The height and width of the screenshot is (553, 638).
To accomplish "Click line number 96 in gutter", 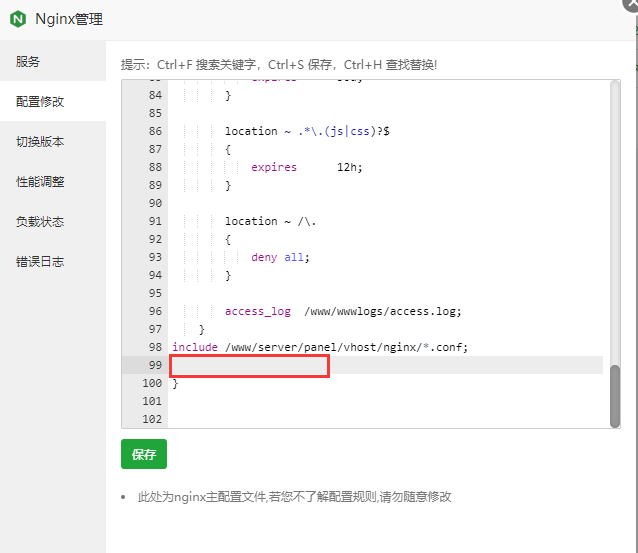I will click(155, 311).
